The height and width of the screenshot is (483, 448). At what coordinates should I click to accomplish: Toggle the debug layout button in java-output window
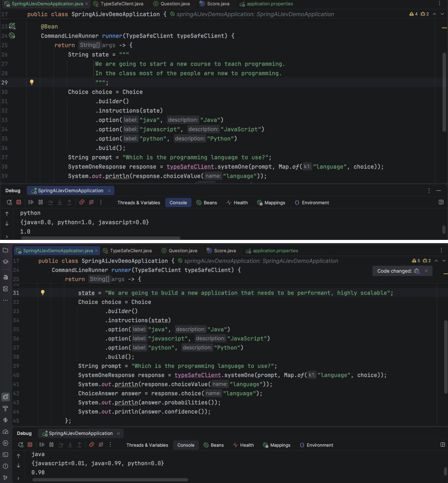tap(444, 445)
